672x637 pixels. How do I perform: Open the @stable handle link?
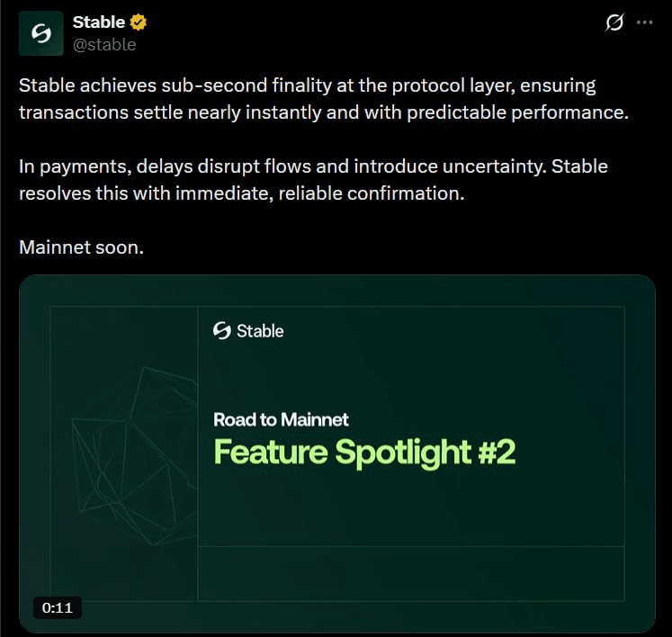(x=103, y=44)
